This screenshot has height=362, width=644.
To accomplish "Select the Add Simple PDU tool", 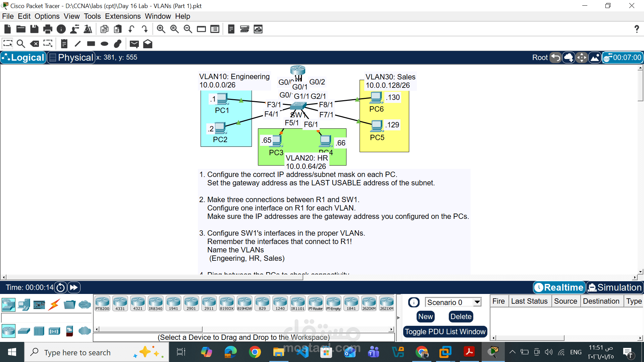I will click(134, 44).
